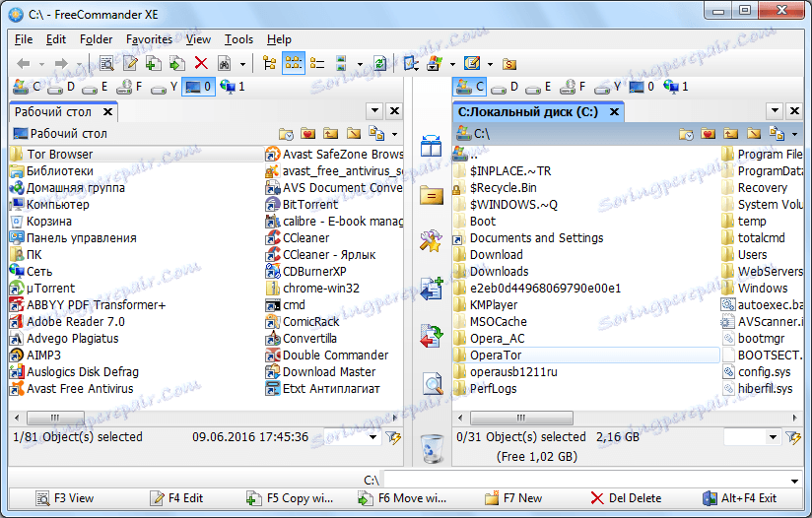Click the Del Delete button
The width and height of the screenshot is (812, 518).
[x=626, y=498]
